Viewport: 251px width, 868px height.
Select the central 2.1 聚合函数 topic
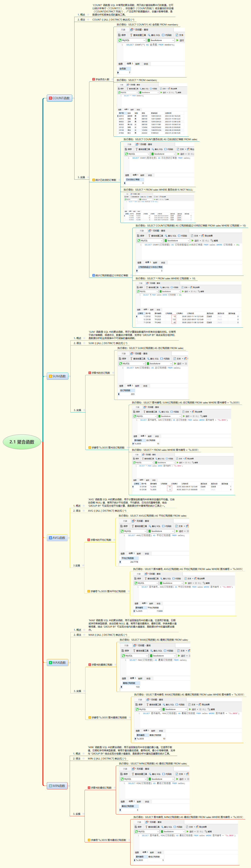[22, 442]
